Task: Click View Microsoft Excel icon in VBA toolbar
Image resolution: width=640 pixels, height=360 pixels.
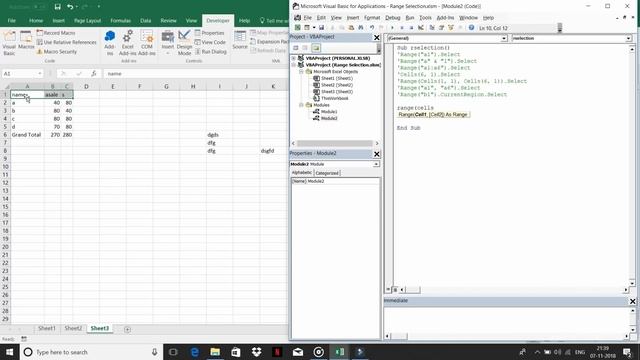Action: pyautogui.click(x=298, y=27)
